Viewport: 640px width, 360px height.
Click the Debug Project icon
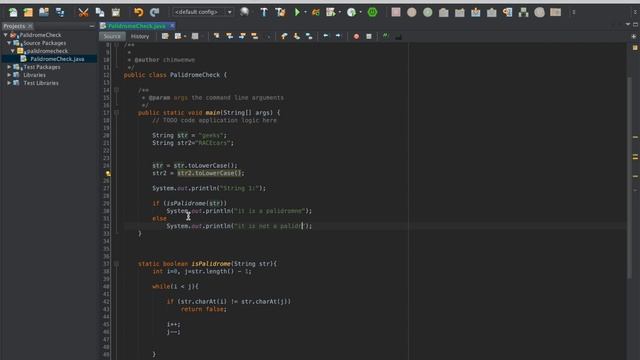(316, 12)
